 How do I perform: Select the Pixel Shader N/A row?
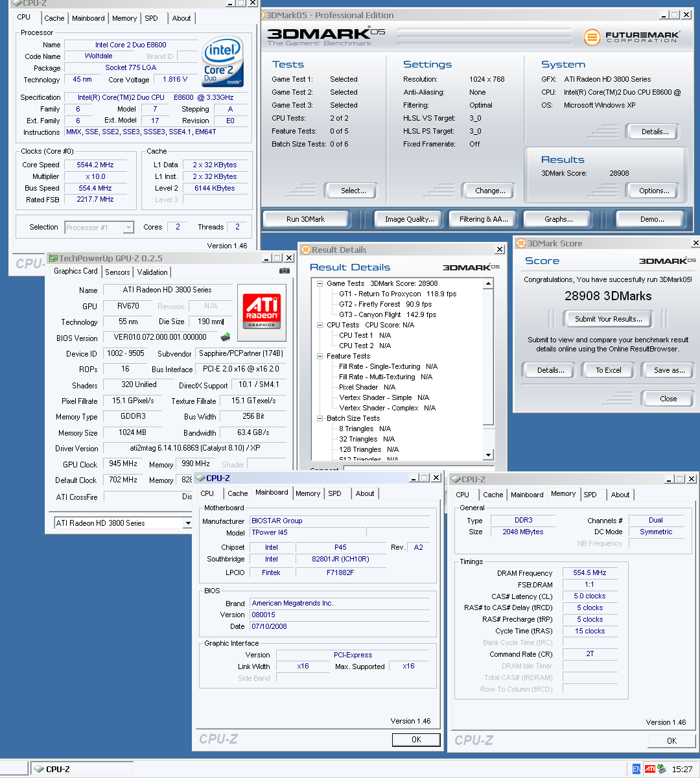[367, 387]
